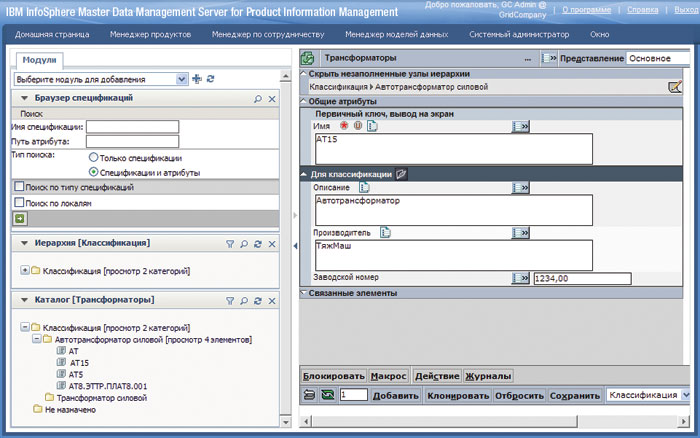Collapse the Браузер спецификаций panel
Image resolution: width=700 pixels, height=438 pixels.
(25, 98)
